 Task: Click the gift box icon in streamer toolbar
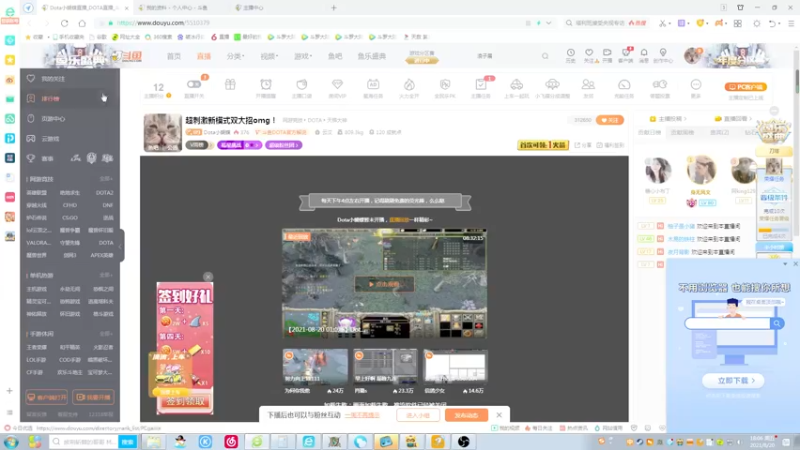click(x=230, y=84)
